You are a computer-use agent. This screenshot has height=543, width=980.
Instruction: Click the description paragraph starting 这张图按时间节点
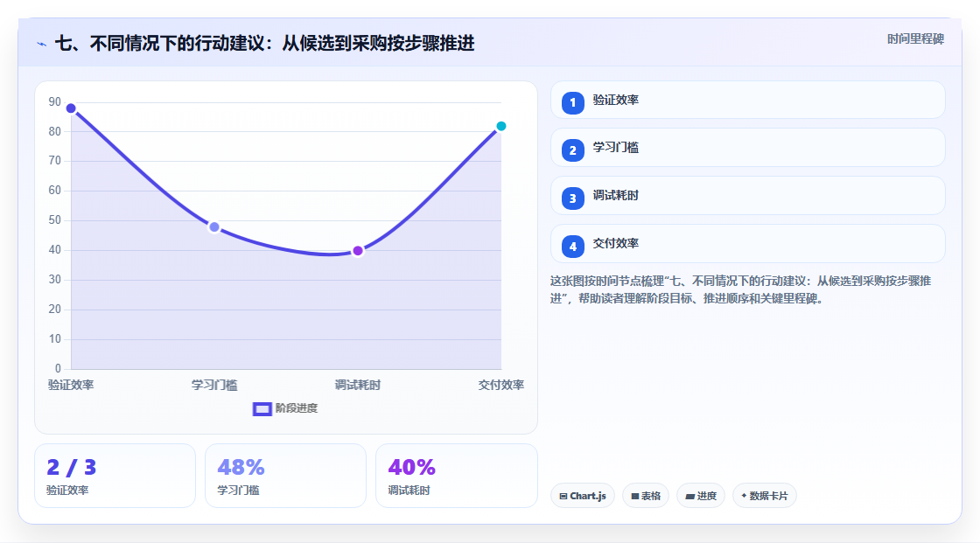tap(740, 289)
